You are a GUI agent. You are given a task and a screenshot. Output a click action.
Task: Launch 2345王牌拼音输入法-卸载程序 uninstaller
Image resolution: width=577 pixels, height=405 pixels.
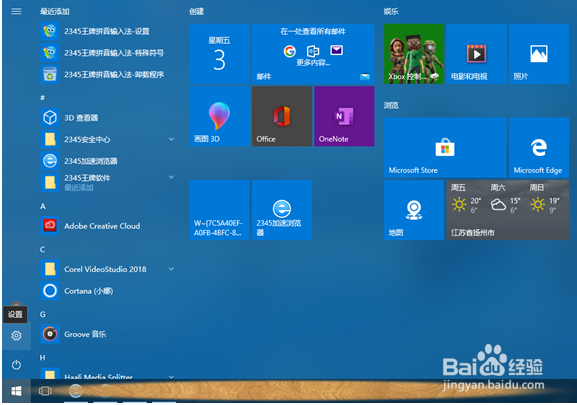107,75
